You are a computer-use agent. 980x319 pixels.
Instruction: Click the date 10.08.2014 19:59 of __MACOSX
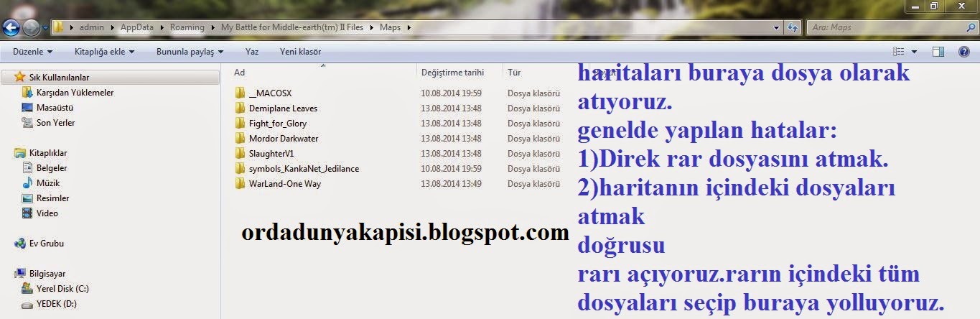tap(451, 93)
